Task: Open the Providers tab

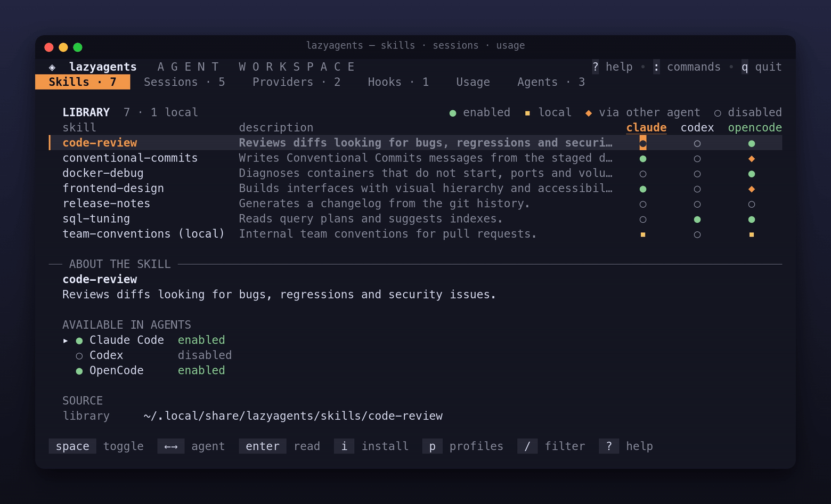Action: (296, 82)
